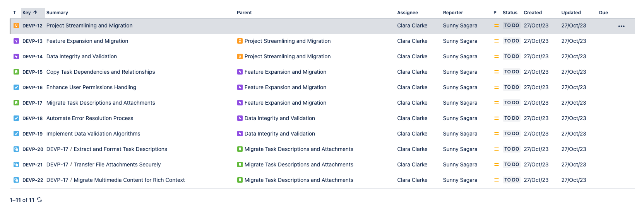The image size is (644, 212).
Task: Click the epic icon beside DEVP-13
Action: point(16,41)
